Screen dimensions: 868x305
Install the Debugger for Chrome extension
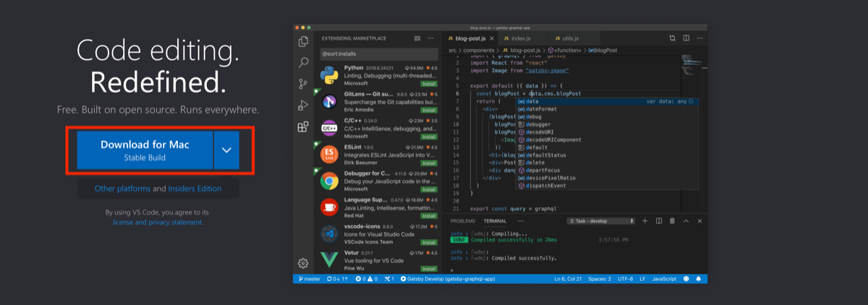[428, 189]
